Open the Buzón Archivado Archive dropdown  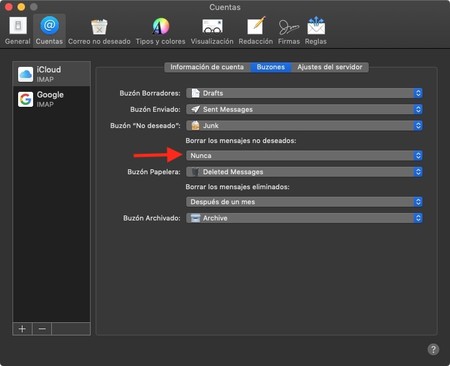(x=304, y=218)
